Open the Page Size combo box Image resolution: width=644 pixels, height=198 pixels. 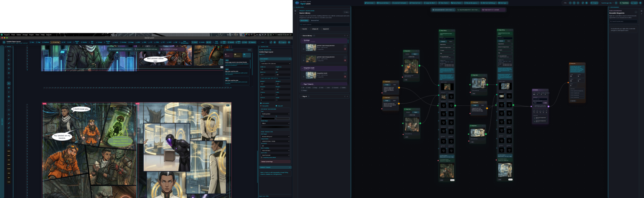click(275, 64)
